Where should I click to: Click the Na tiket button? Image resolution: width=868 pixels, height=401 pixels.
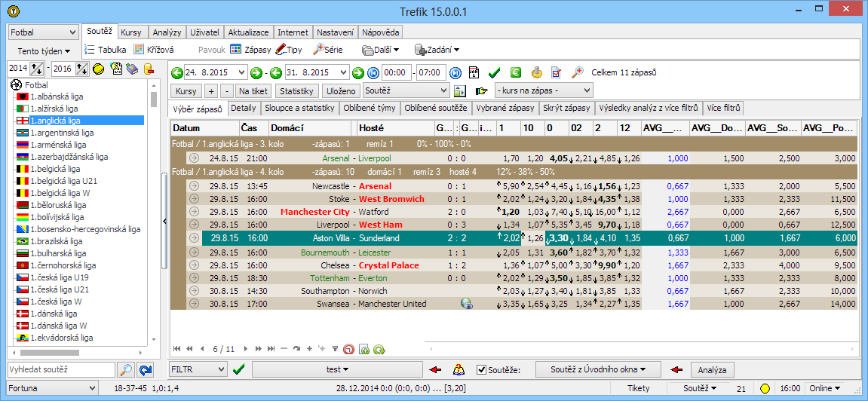253,90
